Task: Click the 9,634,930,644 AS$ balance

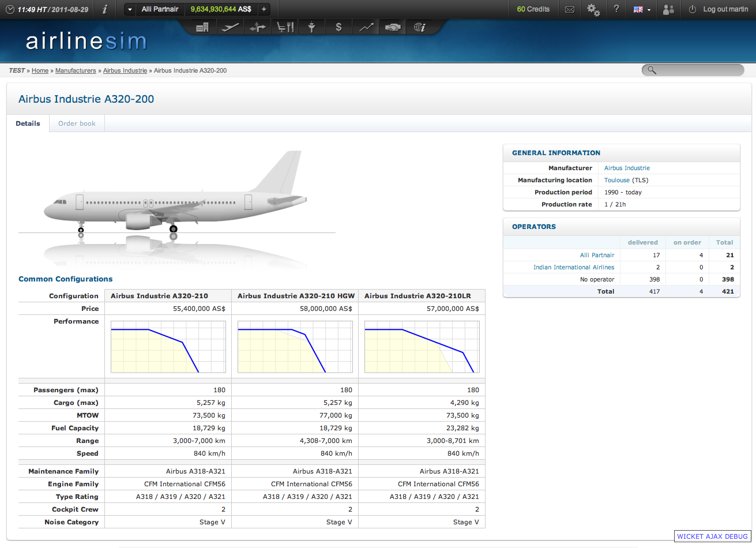Action: (221, 9)
